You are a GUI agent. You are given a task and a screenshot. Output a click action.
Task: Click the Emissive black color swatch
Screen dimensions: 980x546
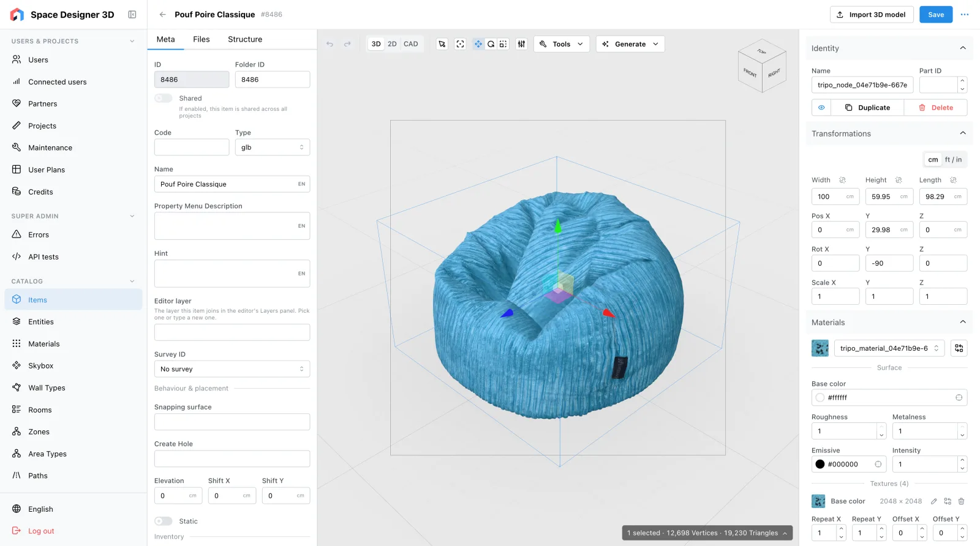820,465
